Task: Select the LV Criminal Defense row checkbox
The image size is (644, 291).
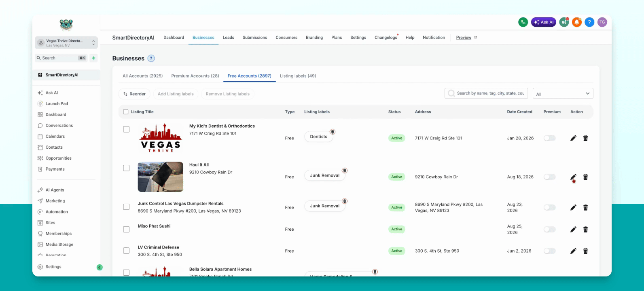Action: [126, 251]
